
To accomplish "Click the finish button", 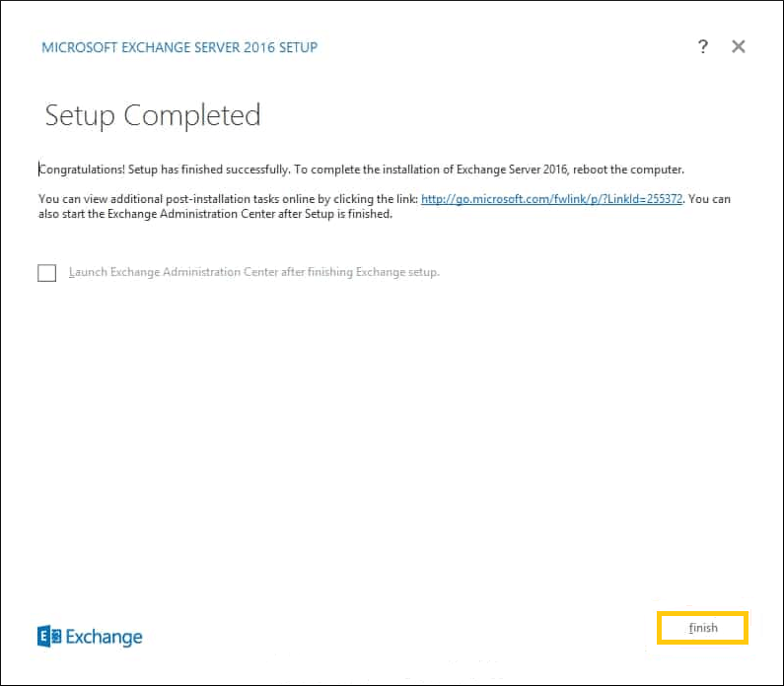I will coord(702,628).
